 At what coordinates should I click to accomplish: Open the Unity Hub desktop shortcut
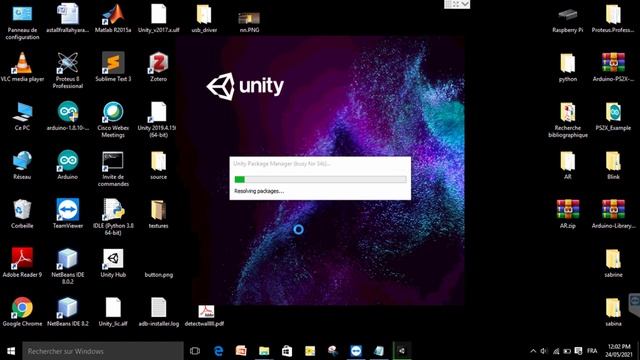[x=113, y=263]
